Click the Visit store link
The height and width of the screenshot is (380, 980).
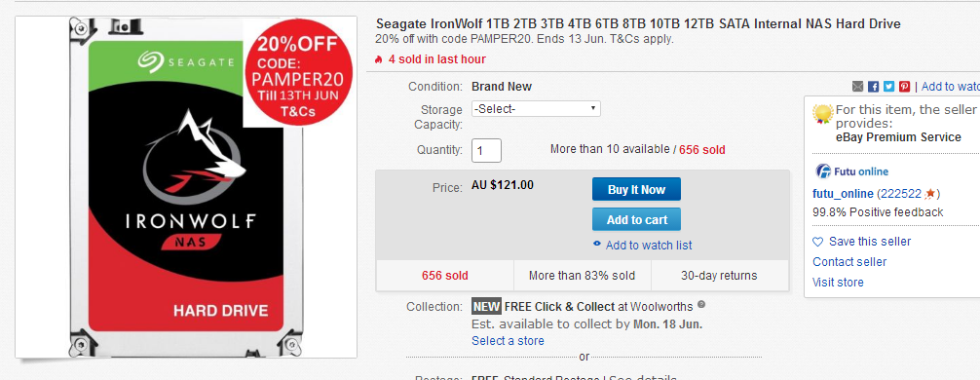click(x=838, y=282)
